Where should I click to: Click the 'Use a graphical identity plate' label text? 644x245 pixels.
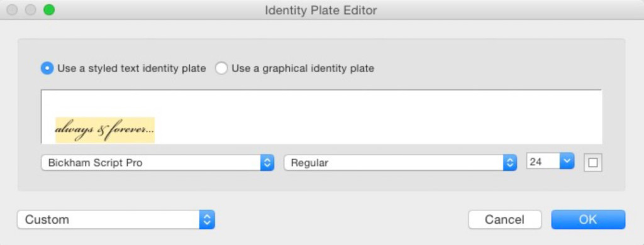(303, 68)
